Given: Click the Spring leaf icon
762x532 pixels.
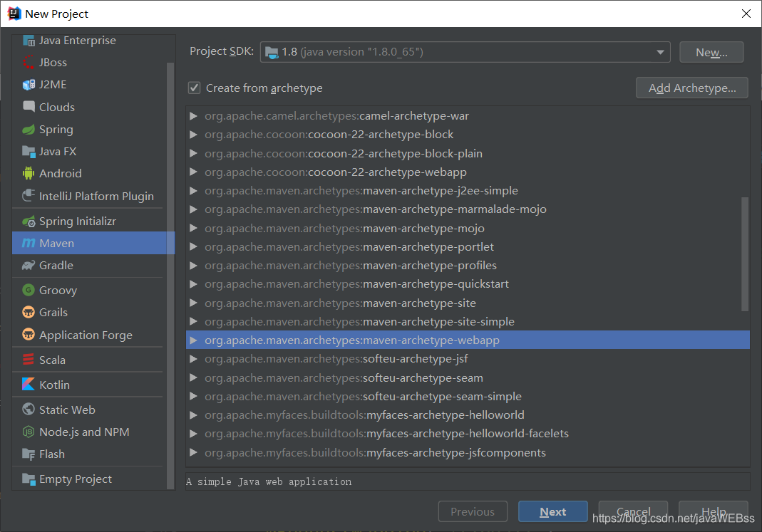Looking at the screenshot, I should click(x=29, y=130).
